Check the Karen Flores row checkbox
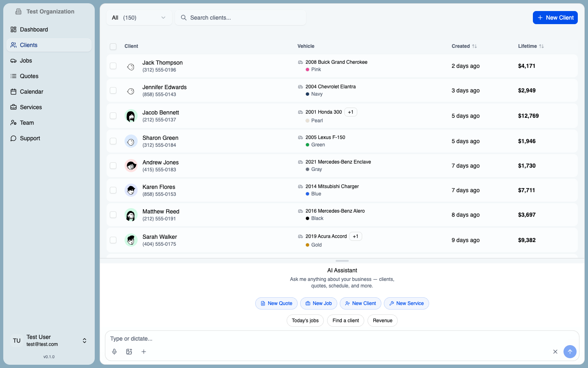The image size is (588, 368). point(113,190)
